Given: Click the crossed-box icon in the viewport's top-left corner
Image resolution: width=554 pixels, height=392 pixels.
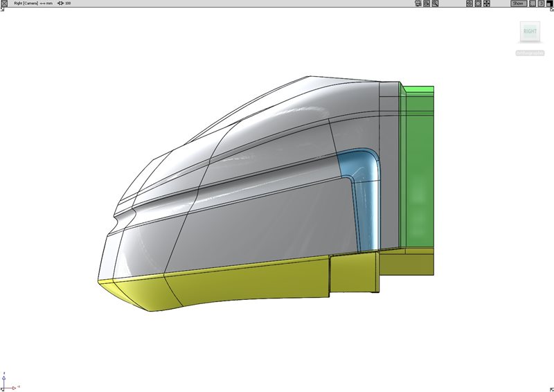Looking at the screenshot, I should (x=3, y=3).
